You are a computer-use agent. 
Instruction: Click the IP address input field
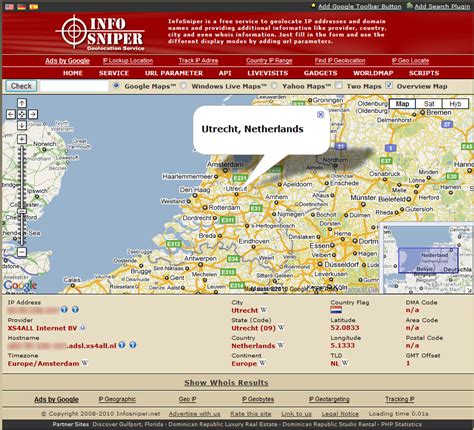74,86
